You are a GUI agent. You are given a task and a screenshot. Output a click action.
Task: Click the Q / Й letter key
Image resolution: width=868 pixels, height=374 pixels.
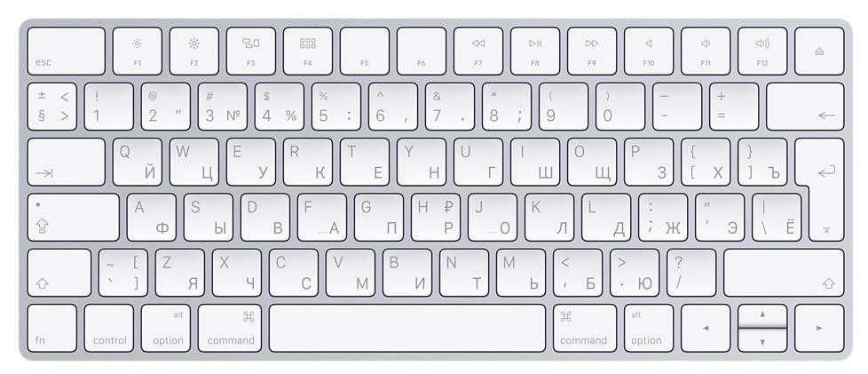pyautogui.click(x=138, y=162)
